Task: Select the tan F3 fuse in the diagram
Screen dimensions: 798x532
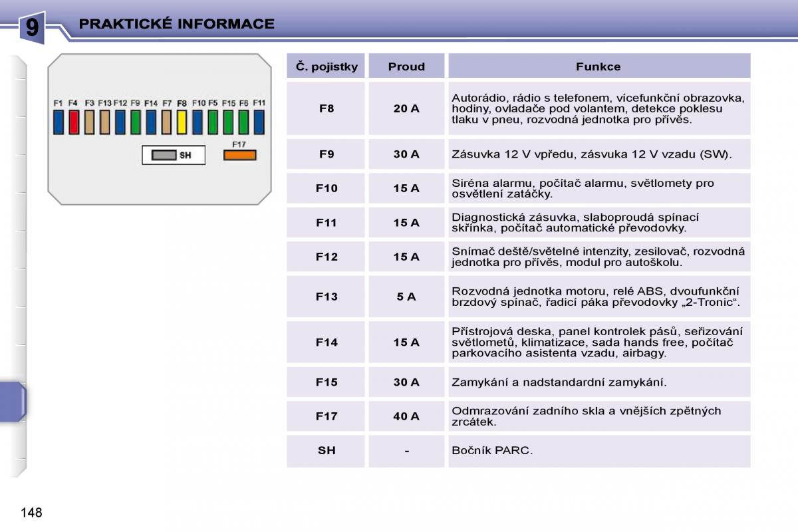Action: click(x=89, y=122)
